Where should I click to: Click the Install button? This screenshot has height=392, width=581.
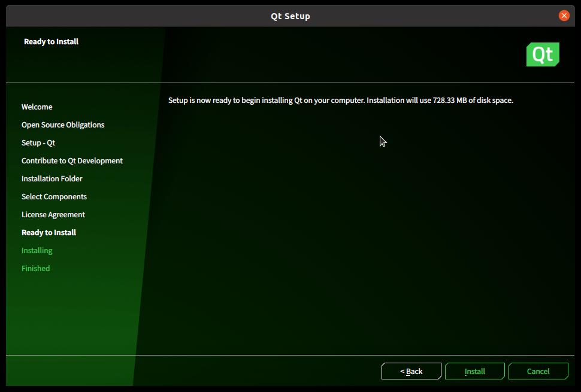474,371
